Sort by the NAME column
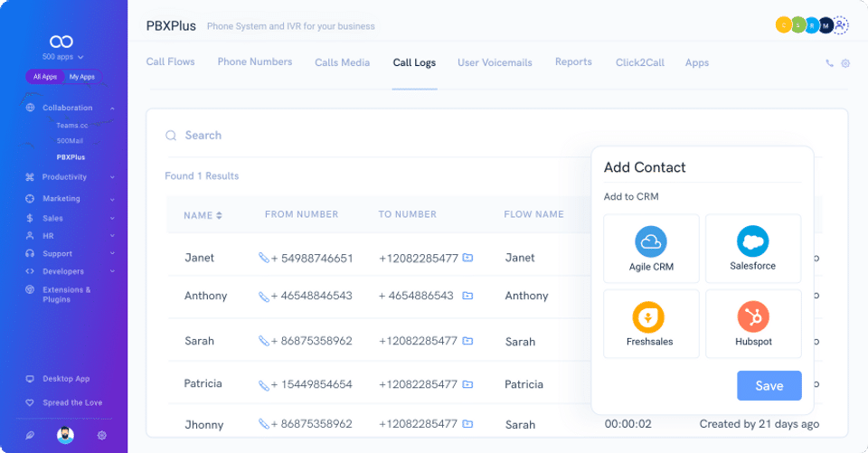This screenshot has height=453, width=868. point(203,215)
